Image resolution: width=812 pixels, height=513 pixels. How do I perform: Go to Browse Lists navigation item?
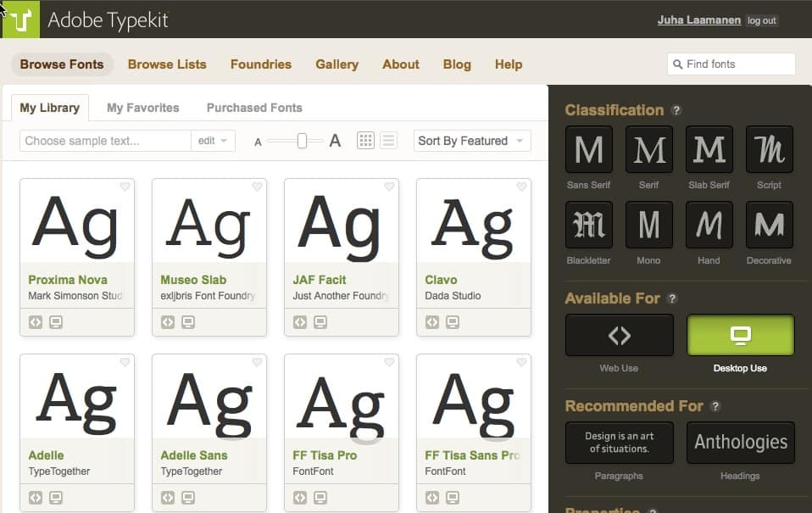(167, 64)
